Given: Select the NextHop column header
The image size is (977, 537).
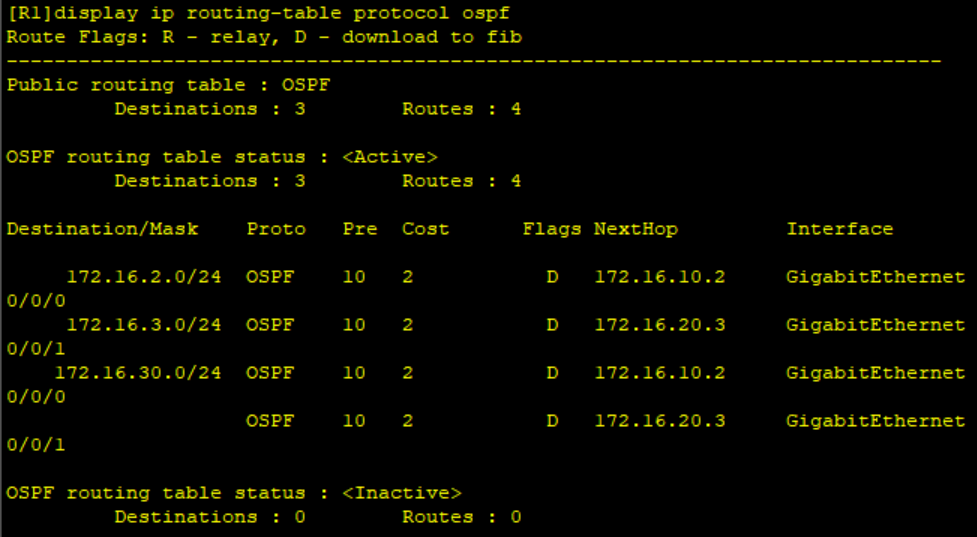Looking at the screenshot, I should click(636, 229).
